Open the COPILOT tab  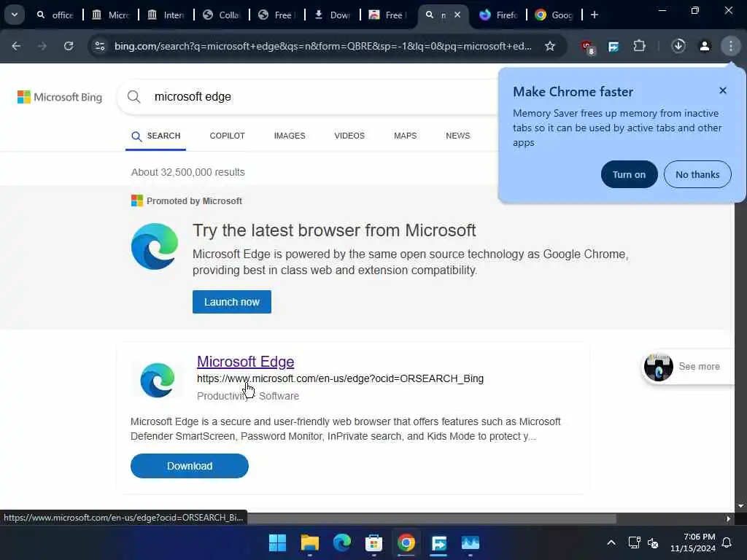click(228, 136)
